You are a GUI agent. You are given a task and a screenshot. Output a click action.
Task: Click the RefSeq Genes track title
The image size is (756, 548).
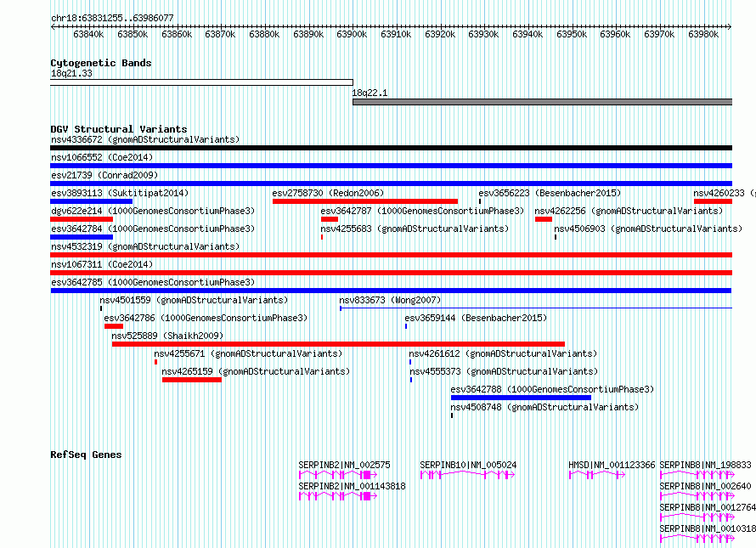click(x=86, y=455)
